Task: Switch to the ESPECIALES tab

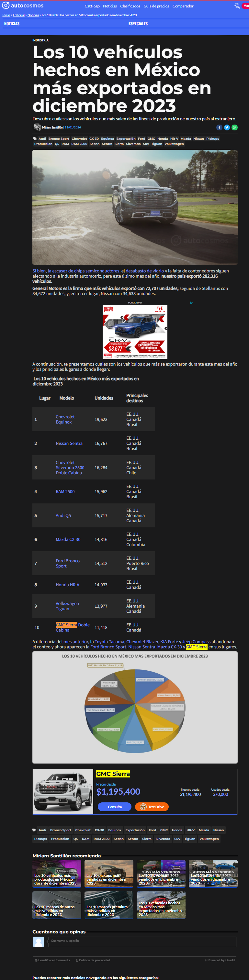Action: coord(138,24)
